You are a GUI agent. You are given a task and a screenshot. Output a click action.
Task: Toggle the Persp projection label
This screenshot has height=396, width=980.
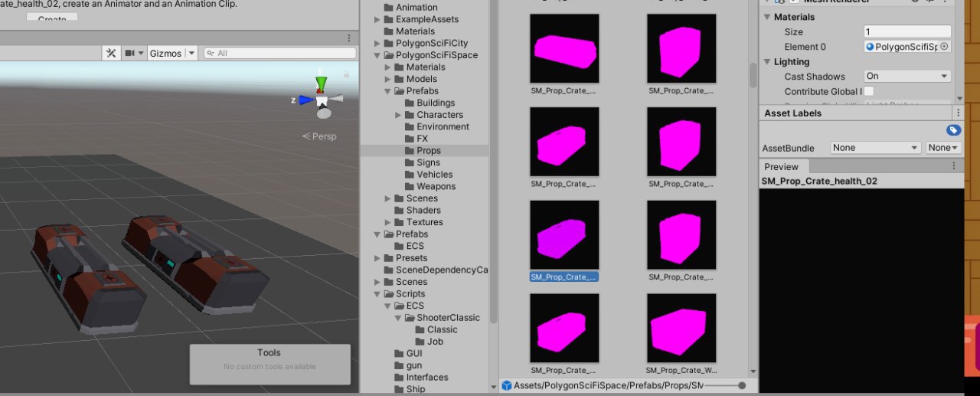[319, 136]
